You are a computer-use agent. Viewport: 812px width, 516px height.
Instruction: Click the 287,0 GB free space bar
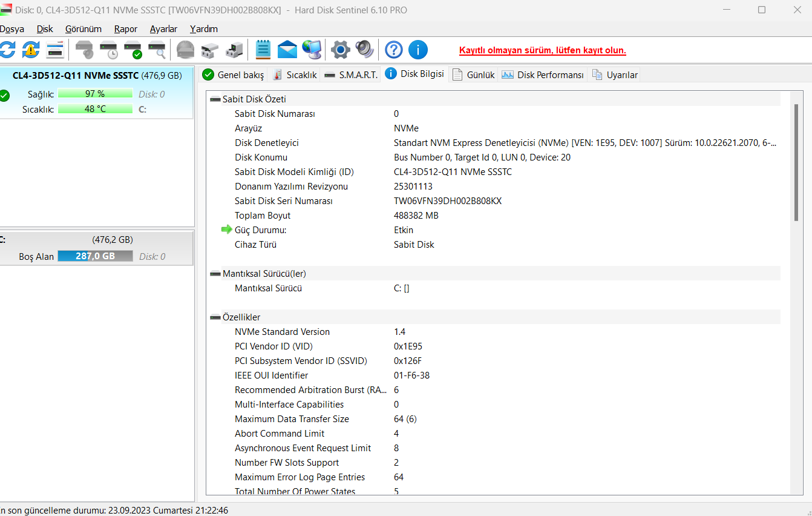tap(95, 256)
